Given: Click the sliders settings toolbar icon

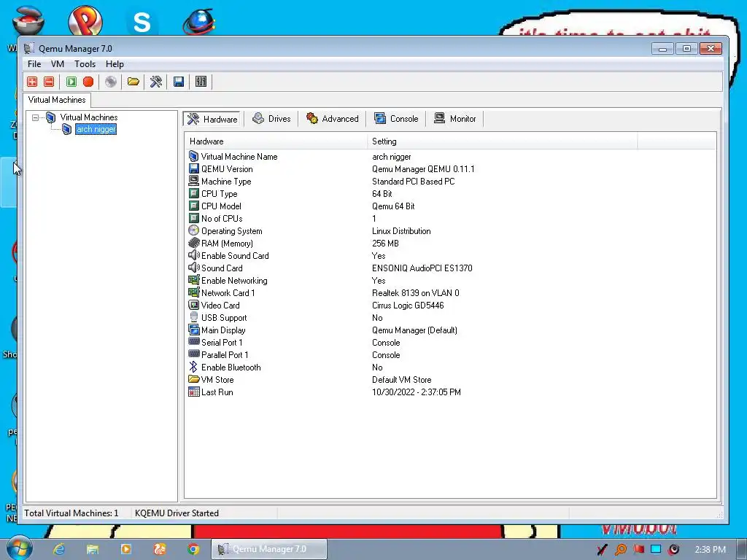Looking at the screenshot, I should tap(201, 82).
